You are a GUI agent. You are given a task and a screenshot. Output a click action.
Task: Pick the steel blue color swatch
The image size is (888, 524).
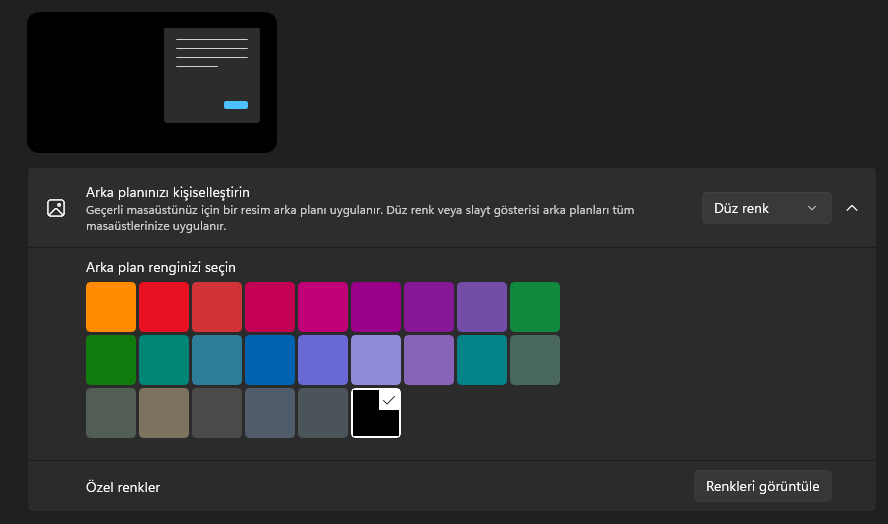(217, 360)
